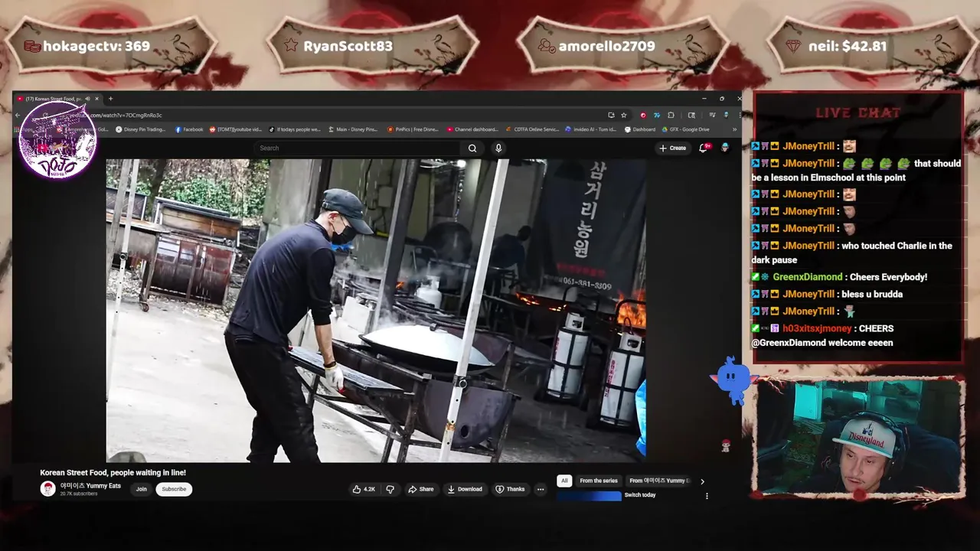Screen dimensions: 980x551
Task: Click GreenxDiamond username in live chat
Action: [x=807, y=277]
